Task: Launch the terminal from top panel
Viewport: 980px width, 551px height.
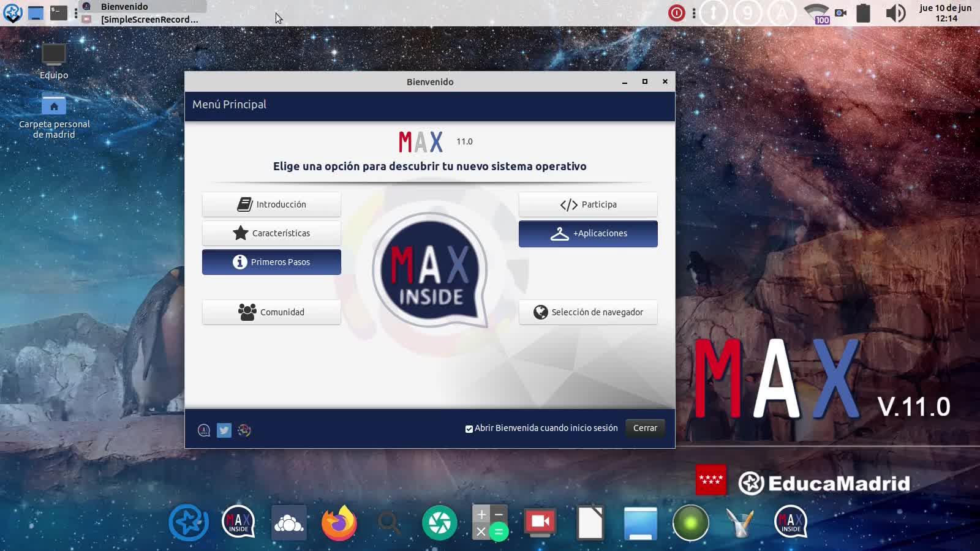Action: click(x=59, y=13)
